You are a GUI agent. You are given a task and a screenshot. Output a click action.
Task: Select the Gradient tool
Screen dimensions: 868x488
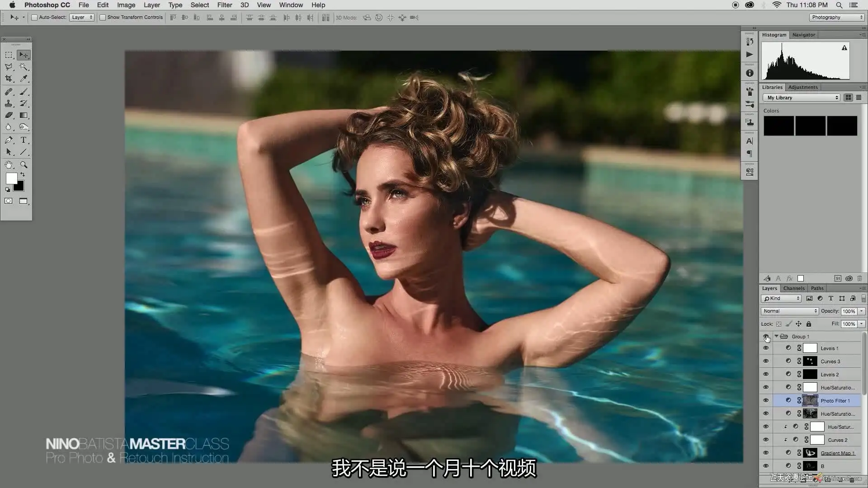click(x=24, y=115)
